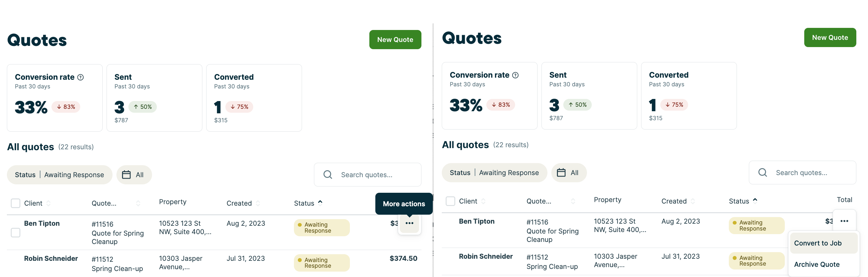This screenshot has width=868, height=277.
Task: Click the Conversion rate help icon in left panel
Action: 81,77
